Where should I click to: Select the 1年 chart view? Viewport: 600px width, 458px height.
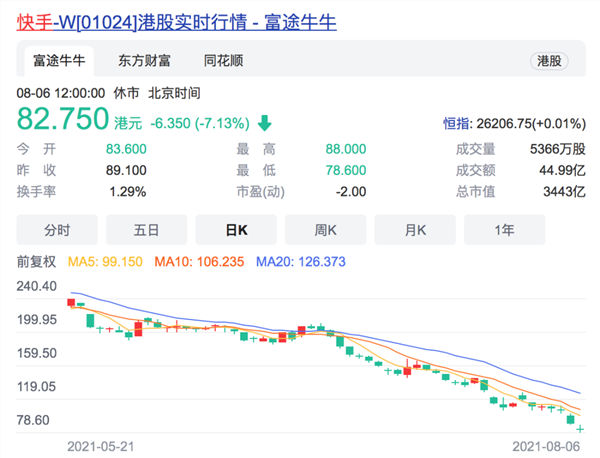tap(504, 230)
